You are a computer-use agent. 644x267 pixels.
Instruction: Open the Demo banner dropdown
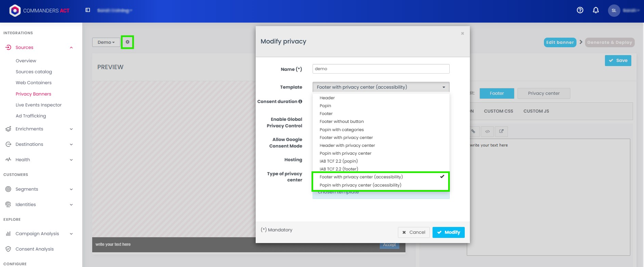pyautogui.click(x=106, y=42)
